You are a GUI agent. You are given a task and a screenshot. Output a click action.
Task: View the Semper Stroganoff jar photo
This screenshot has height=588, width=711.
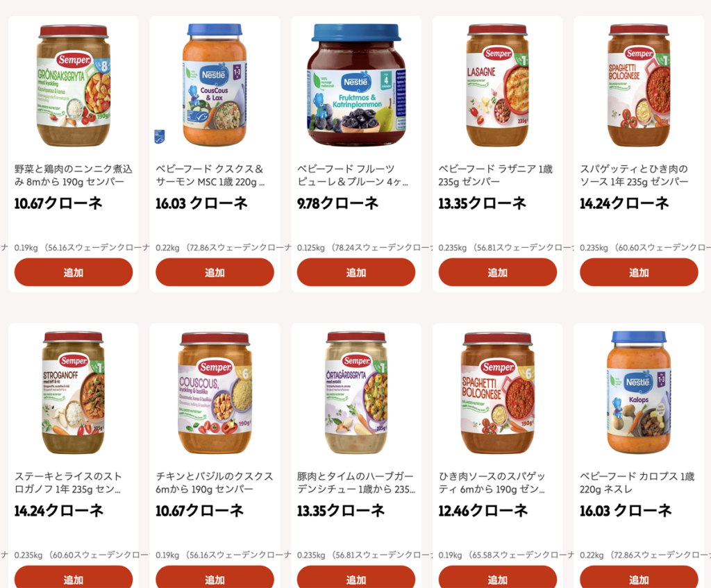coord(74,393)
